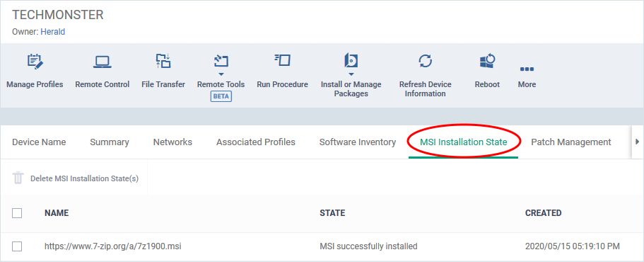Check the 7z1900.msi row checkbox
Viewport: 644px width, 262px height.
click(17, 246)
